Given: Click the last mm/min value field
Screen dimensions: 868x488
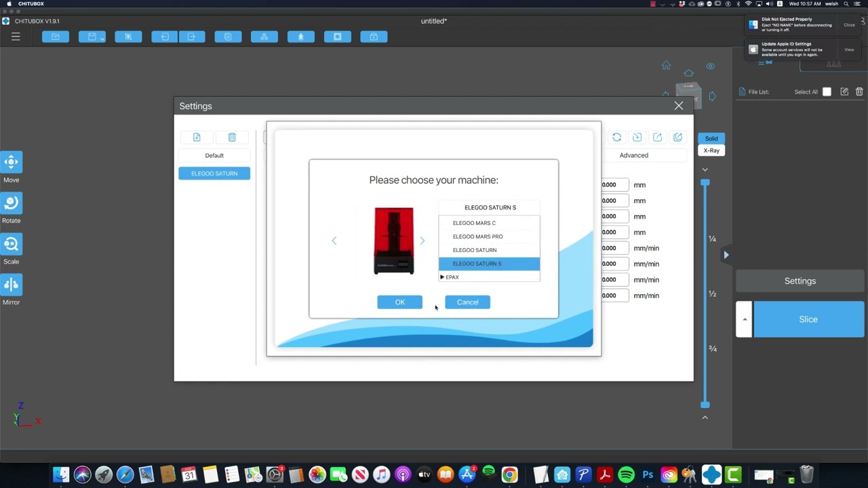Looking at the screenshot, I should click(x=614, y=296).
